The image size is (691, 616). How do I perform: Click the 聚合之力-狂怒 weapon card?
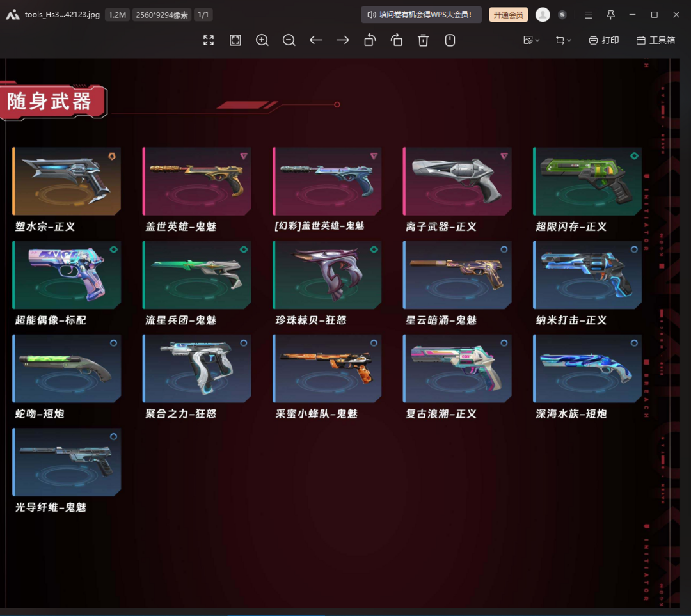(197, 368)
